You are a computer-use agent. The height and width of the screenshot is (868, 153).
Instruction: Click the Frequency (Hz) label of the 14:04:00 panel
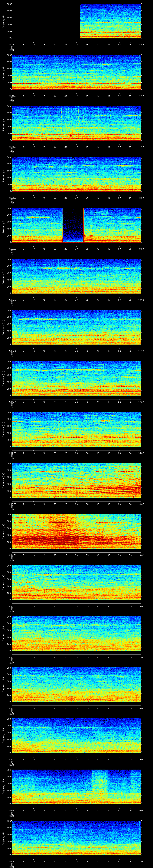4,21
